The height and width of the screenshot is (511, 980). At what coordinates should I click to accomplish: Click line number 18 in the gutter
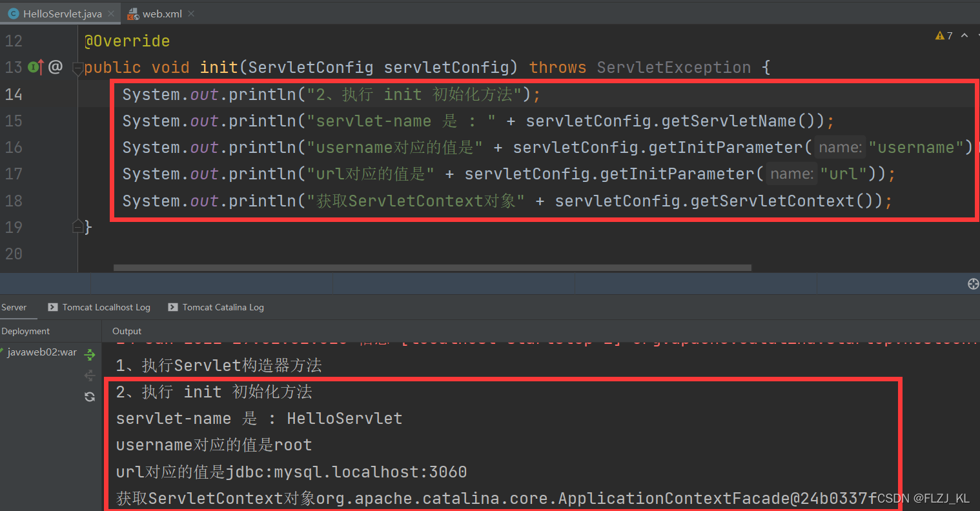(x=14, y=201)
